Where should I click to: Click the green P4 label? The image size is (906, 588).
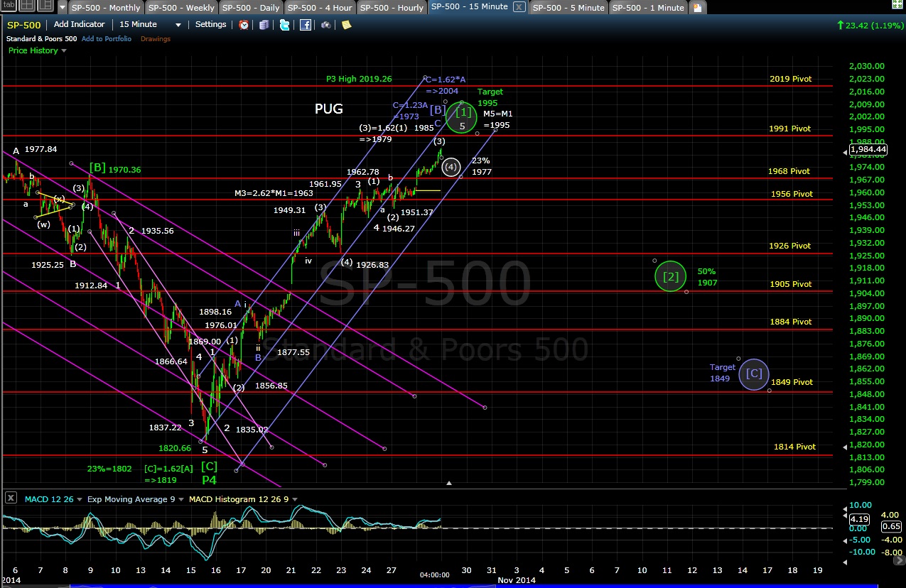click(x=209, y=479)
